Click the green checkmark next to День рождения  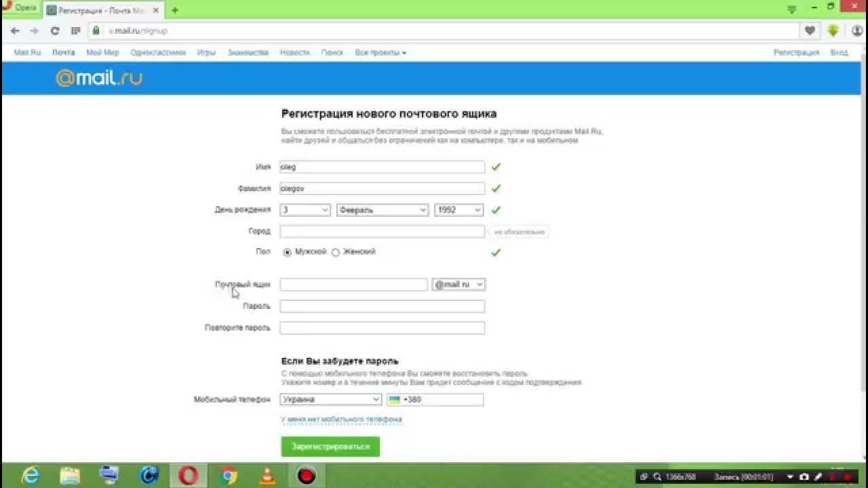[x=496, y=210]
